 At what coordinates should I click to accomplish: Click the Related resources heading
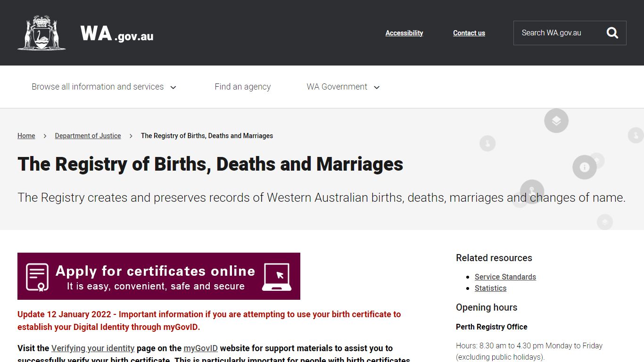(x=494, y=258)
